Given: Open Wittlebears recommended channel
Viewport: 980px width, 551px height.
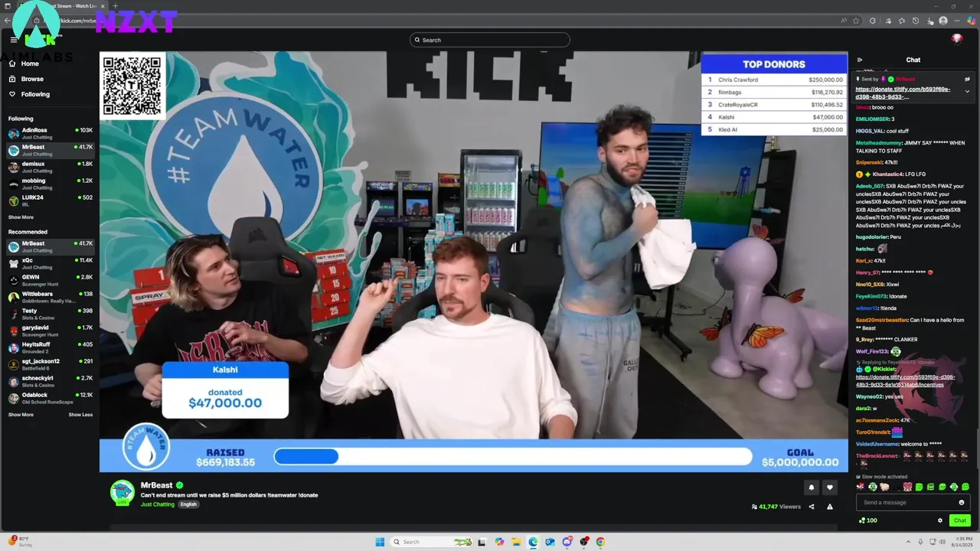Looking at the screenshot, I should click(49, 297).
